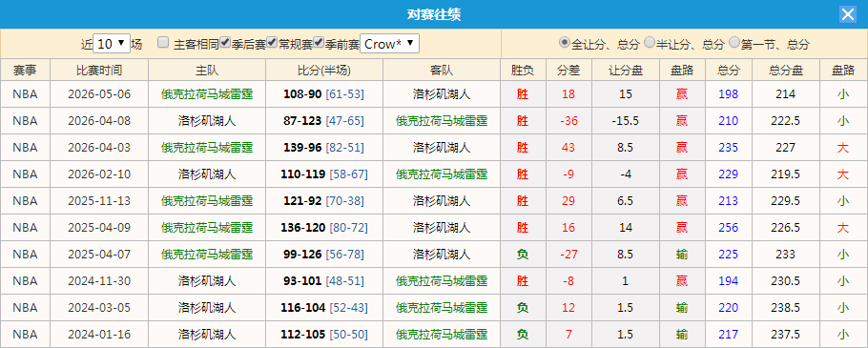This screenshot has height=348, width=868.
Task: Click the 比赛时间 column header
Action: 99,71
